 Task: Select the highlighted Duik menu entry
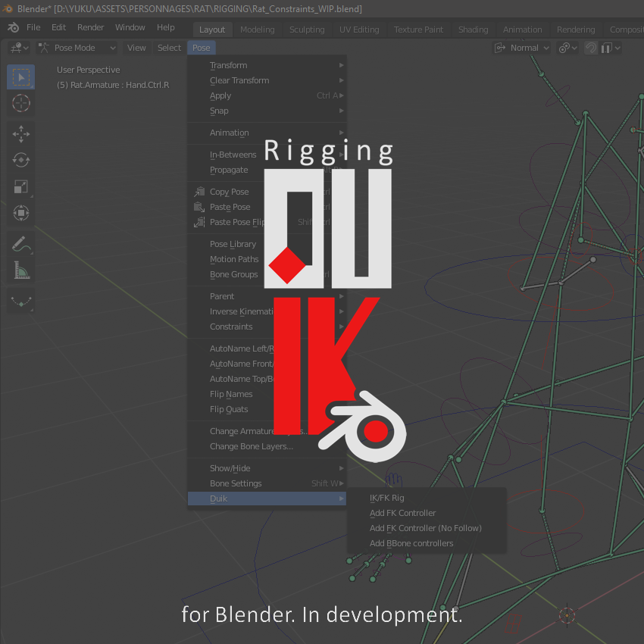pyautogui.click(x=267, y=499)
